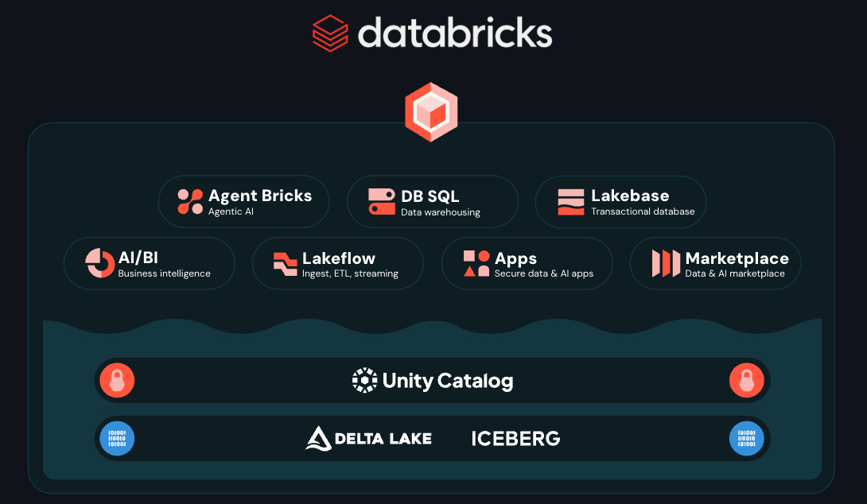Toggle the right lock on Unity Catalog
Viewport: 867px width, 504px height.
(746, 380)
